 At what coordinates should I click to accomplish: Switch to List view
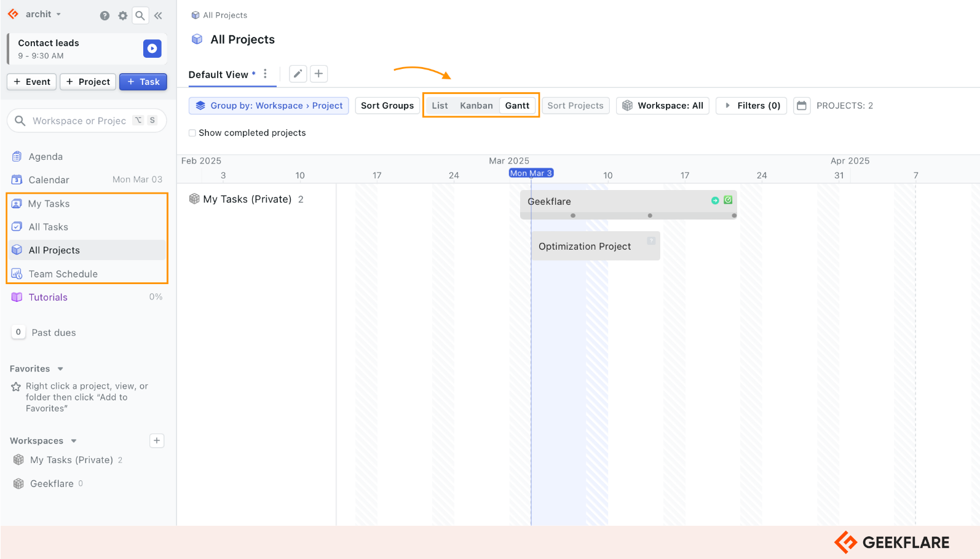[440, 106]
